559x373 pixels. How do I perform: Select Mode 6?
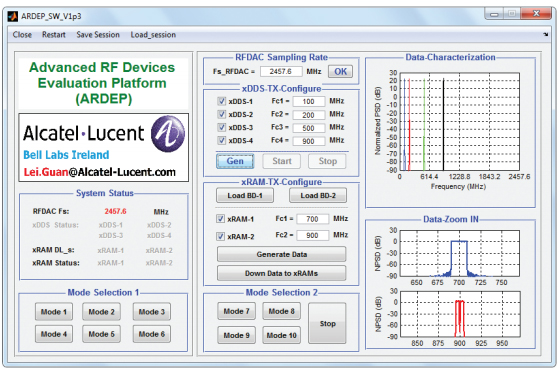coord(152,334)
